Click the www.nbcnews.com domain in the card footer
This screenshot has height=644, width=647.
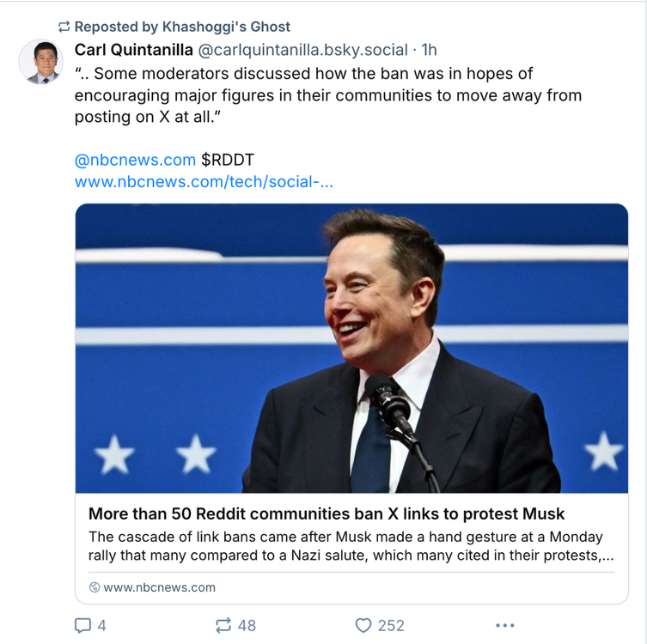(159, 587)
